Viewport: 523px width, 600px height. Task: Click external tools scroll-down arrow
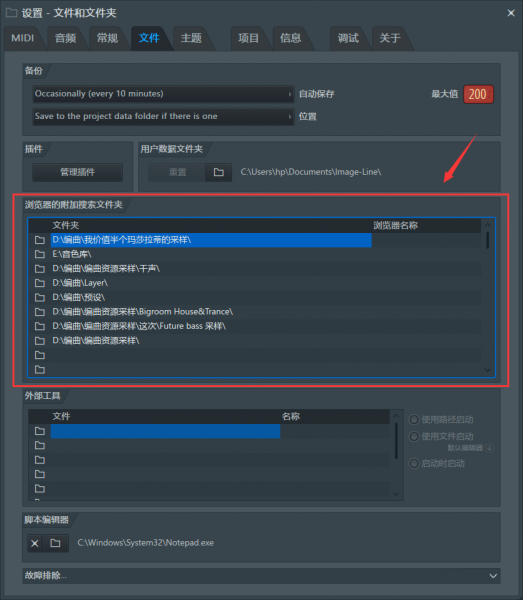point(396,494)
